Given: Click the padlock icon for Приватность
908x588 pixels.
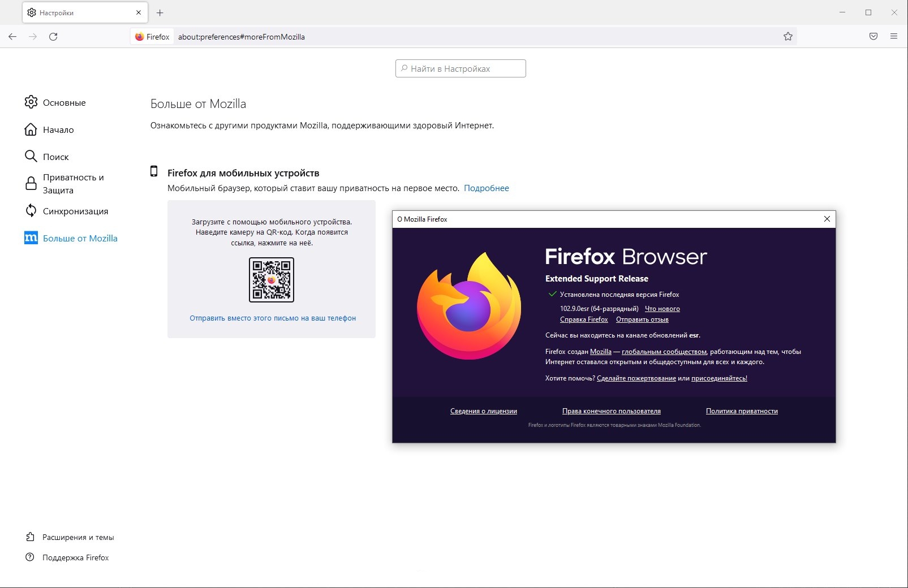Looking at the screenshot, I should [31, 183].
